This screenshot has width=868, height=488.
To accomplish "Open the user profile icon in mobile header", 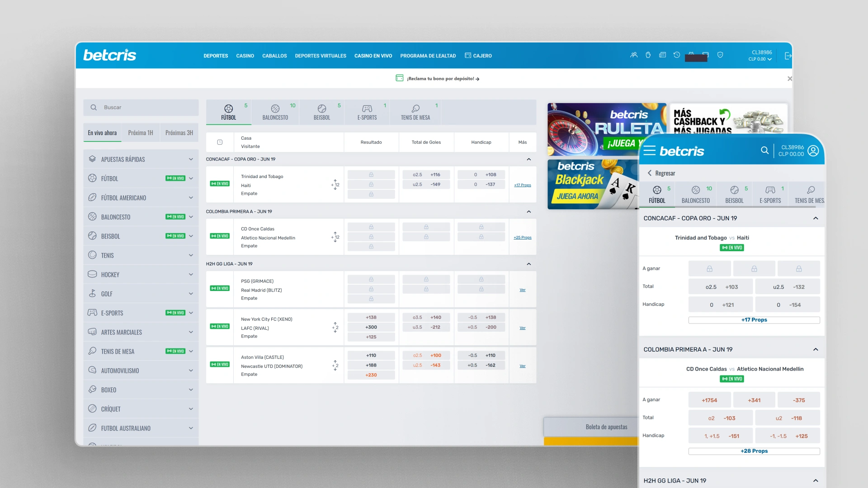I will (x=813, y=150).
